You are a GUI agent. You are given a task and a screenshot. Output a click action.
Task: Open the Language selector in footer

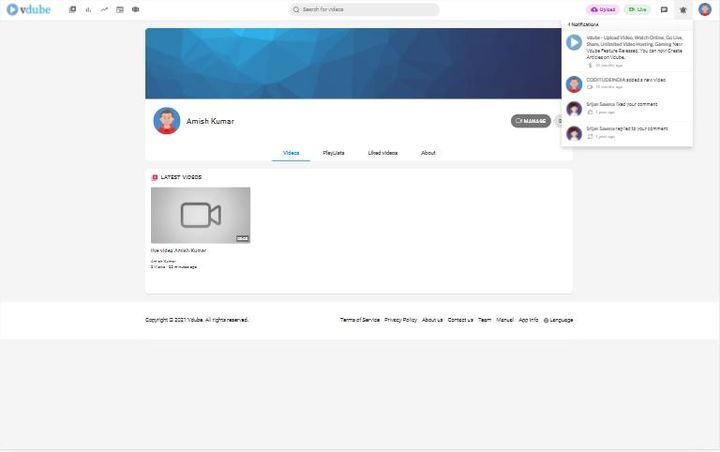[x=558, y=320]
